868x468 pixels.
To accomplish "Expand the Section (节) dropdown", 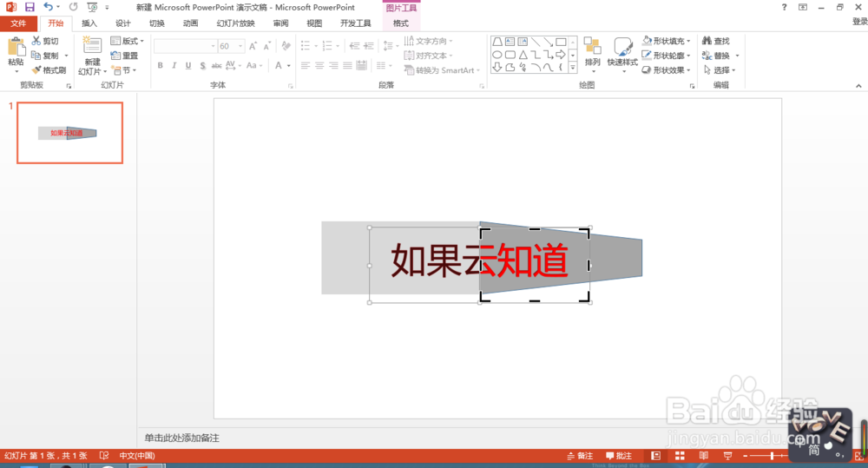I will click(x=124, y=70).
